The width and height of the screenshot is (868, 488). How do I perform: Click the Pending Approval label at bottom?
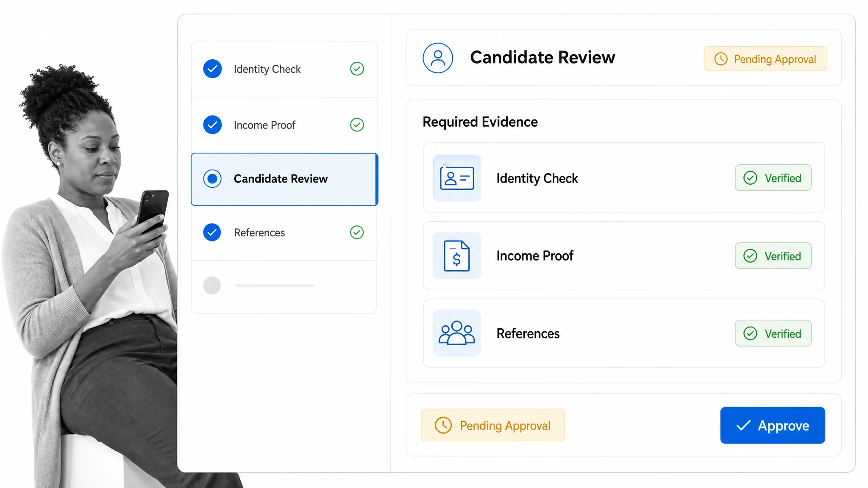493,425
